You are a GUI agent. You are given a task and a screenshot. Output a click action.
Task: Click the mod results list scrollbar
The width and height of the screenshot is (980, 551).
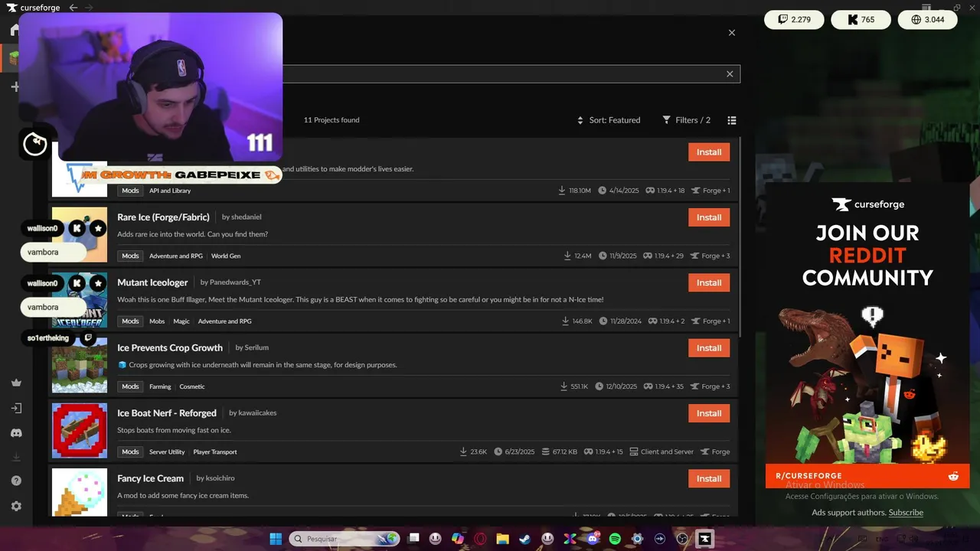[x=741, y=237]
